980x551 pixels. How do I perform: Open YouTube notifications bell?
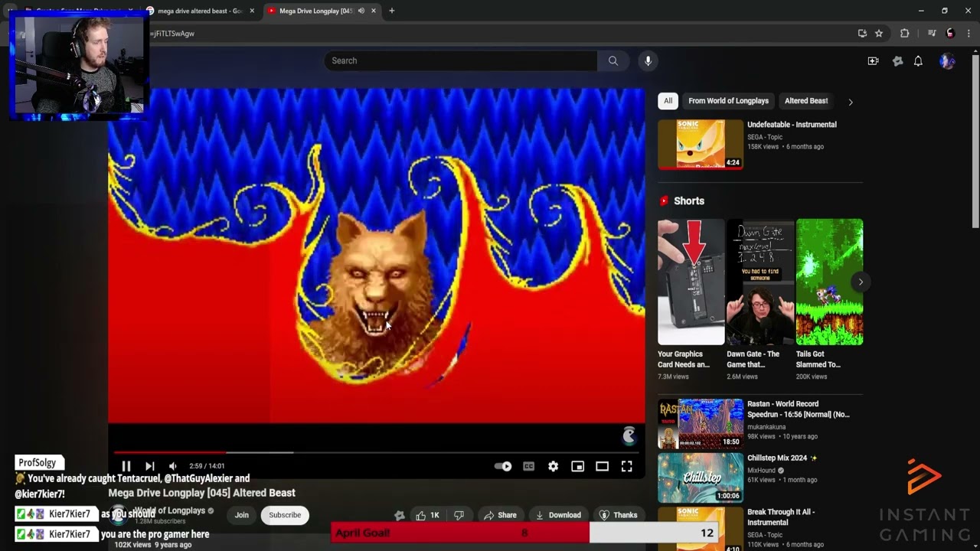click(918, 61)
